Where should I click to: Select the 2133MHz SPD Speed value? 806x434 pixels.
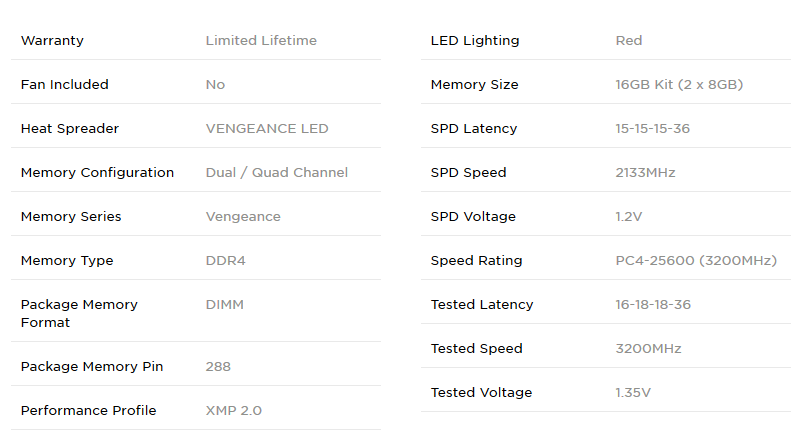[x=645, y=173]
